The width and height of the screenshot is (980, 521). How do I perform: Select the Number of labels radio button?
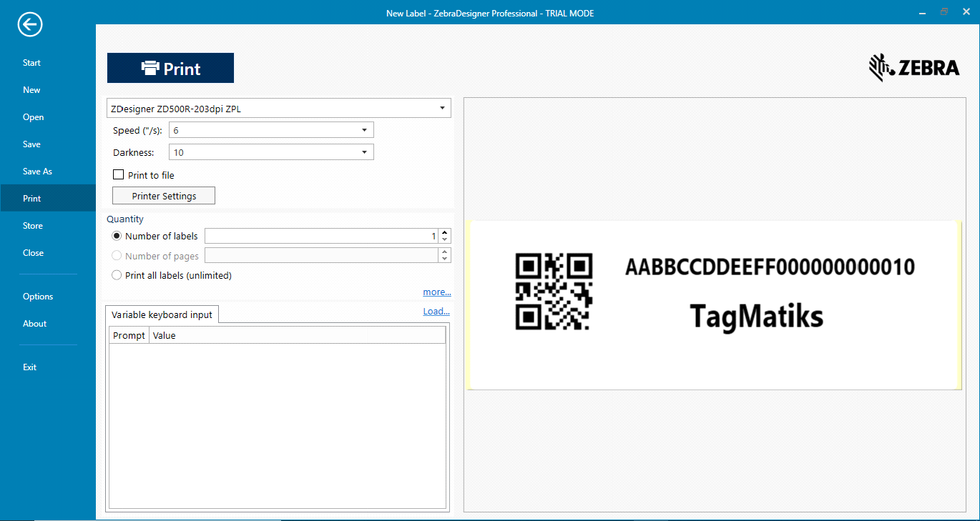tap(117, 236)
